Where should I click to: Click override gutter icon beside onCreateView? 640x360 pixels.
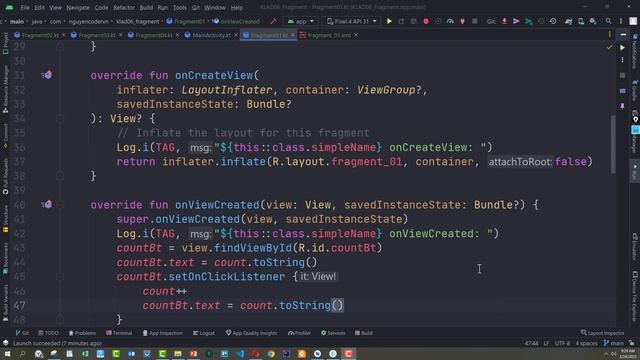click(47, 75)
